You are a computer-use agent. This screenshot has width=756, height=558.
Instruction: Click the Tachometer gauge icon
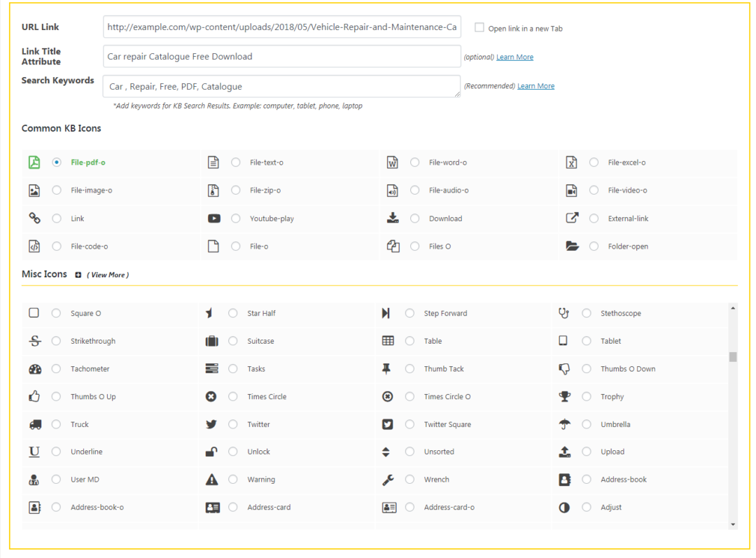tap(35, 369)
